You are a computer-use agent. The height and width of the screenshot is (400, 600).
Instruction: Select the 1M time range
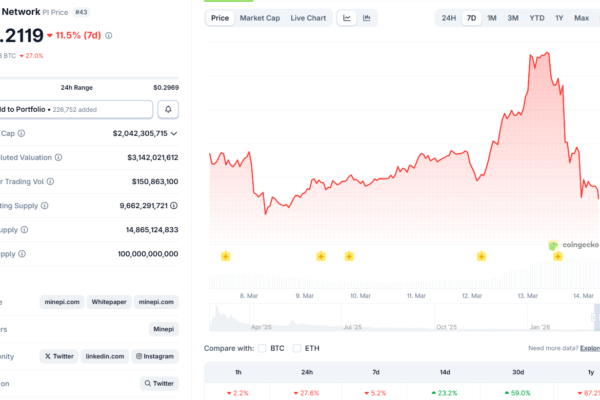[x=491, y=18]
